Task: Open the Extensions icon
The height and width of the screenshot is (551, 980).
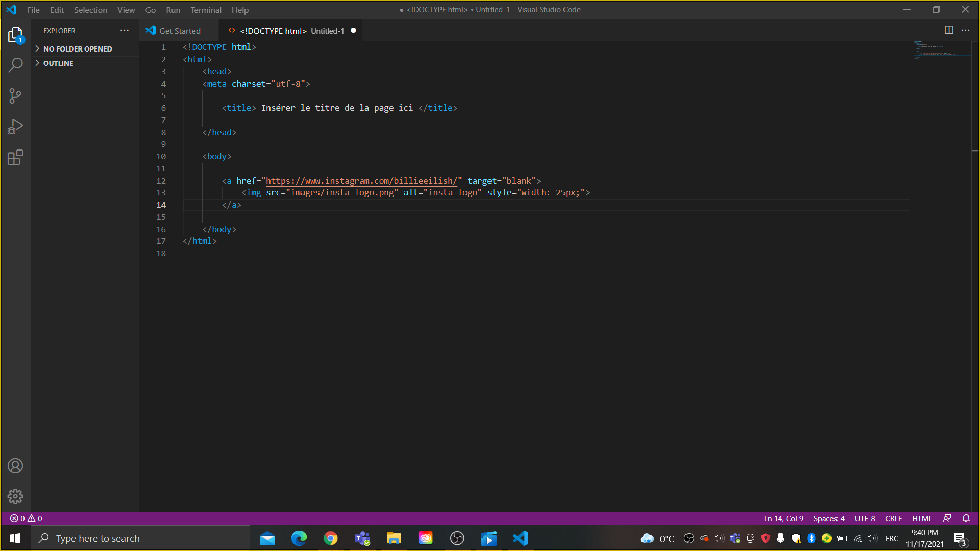Action: [x=15, y=157]
